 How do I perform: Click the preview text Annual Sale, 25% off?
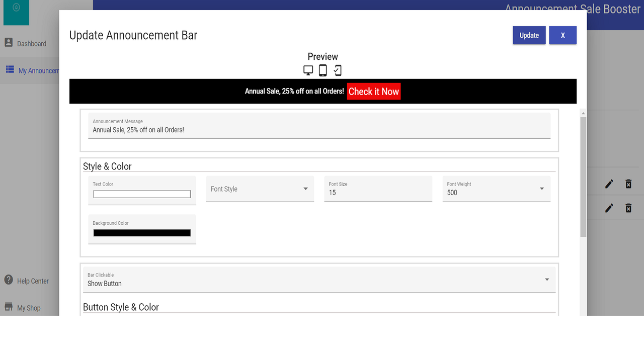pyautogui.click(x=294, y=92)
